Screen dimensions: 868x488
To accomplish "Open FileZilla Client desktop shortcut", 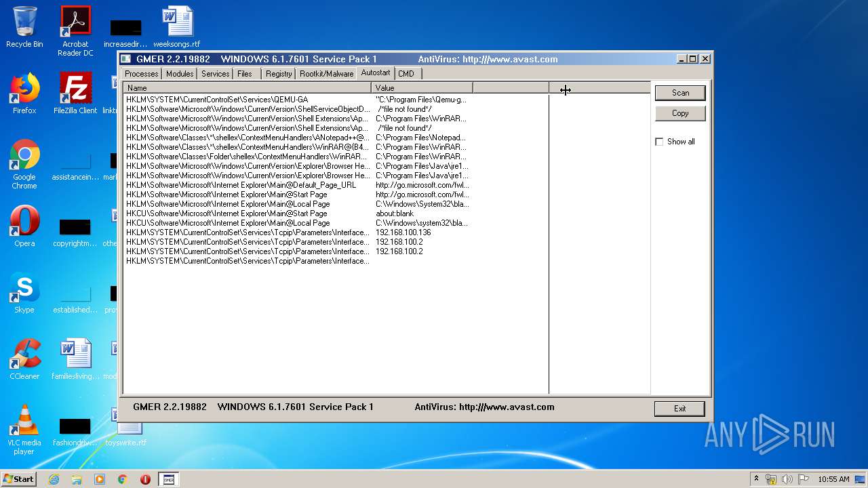I will coord(75,94).
